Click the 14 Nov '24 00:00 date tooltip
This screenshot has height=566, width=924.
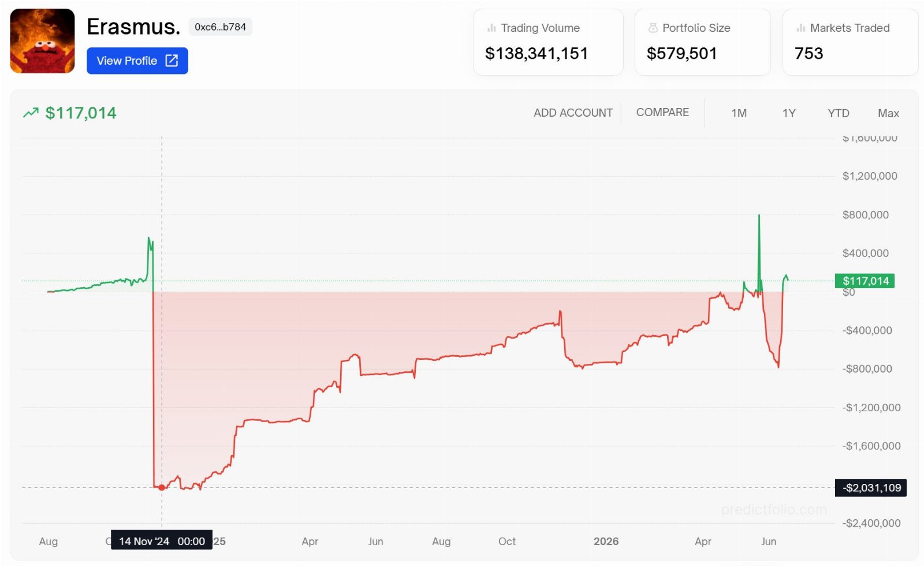[162, 541]
